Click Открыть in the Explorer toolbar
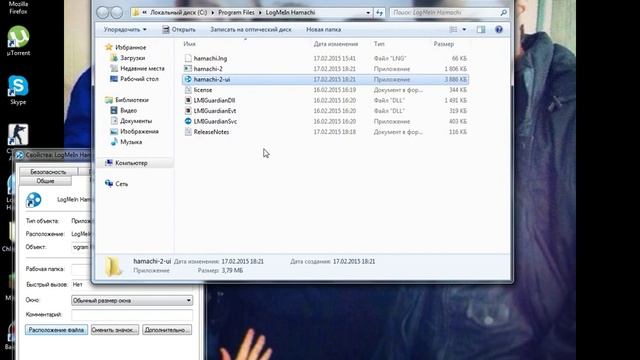 [x=179, y=29]
